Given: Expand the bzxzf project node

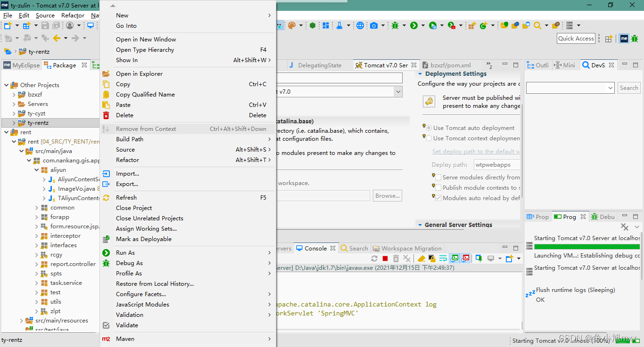Looking at the screenshot, I should pyautogui.click(x=14, y=94).
